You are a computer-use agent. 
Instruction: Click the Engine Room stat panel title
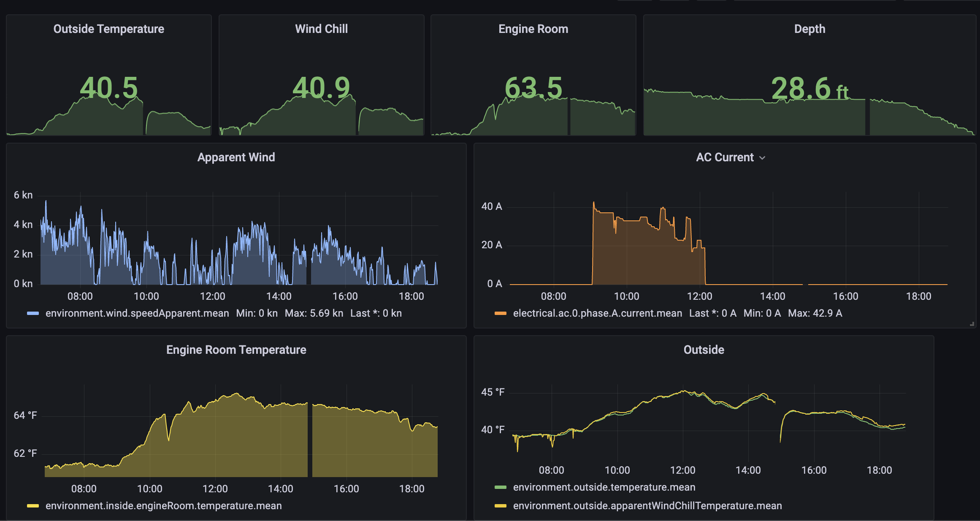pos(533,29)
